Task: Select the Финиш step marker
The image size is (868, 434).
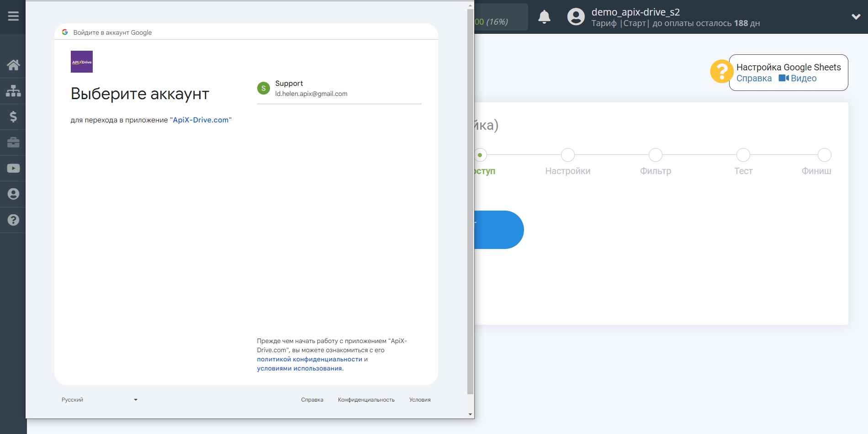Action: (825, 155)
